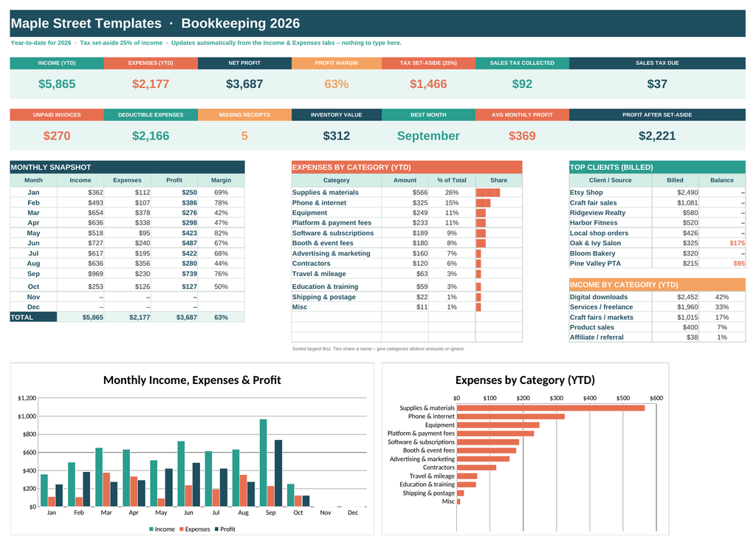
Task: Select the Sales Tax Due value $37
Action: pos(657,84)
